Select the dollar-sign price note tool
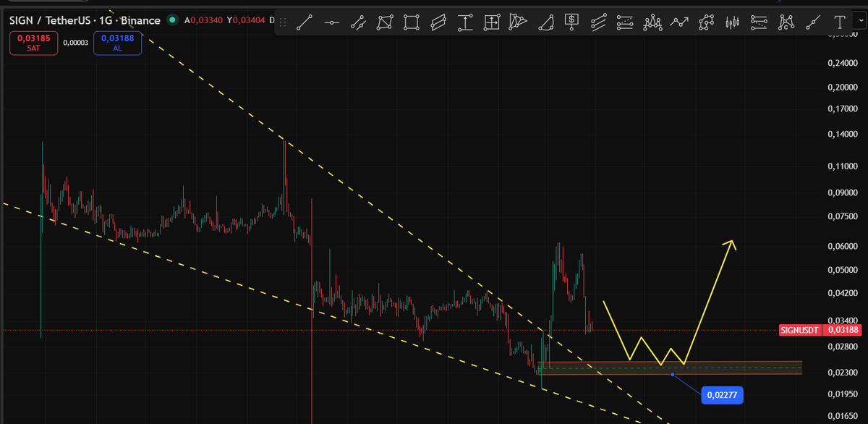Viewport: 868px width, 424px height. pyautogui.click(x=572, y=22)
